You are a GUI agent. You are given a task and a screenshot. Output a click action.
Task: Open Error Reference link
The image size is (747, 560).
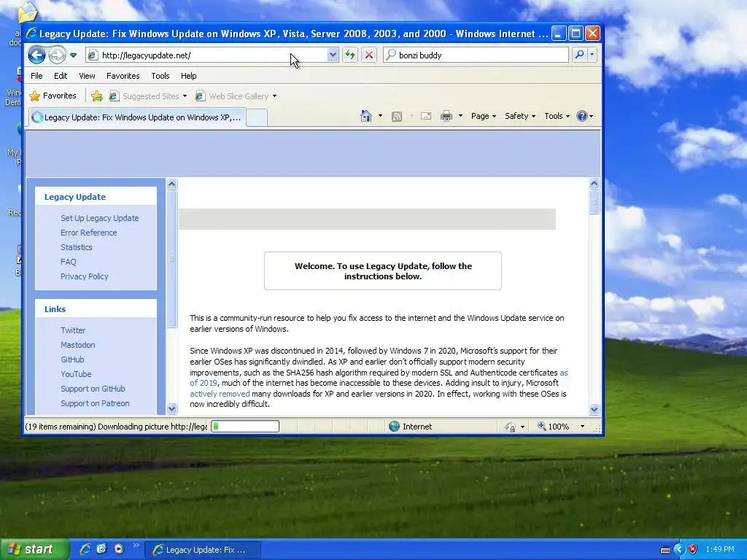[x=88, y=233]
